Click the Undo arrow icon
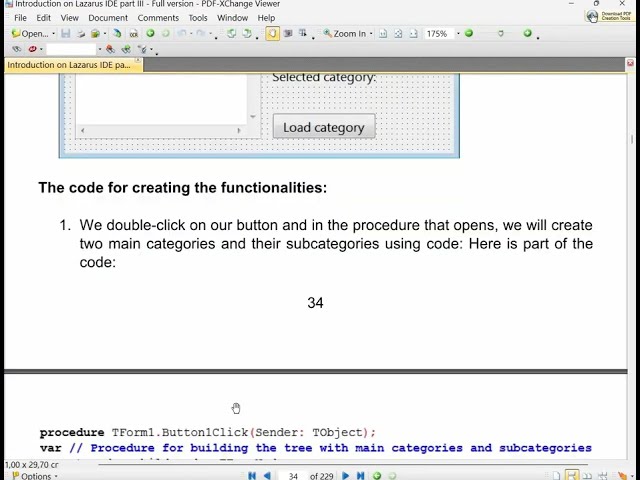Image resolution: width=640 pixels, height=480 pixels. point(182,33)
